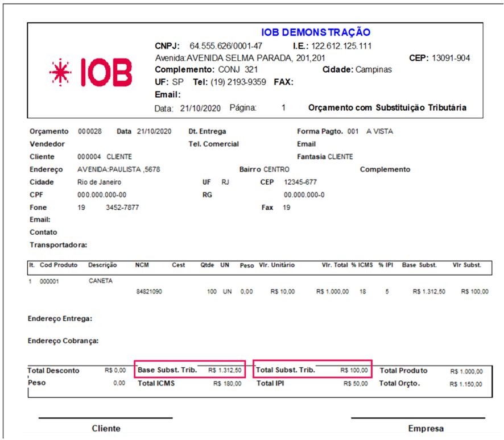Screen dimensions: 504x440
Task: Click the Empresa signature line label
Action: click(x=425, y=429)
